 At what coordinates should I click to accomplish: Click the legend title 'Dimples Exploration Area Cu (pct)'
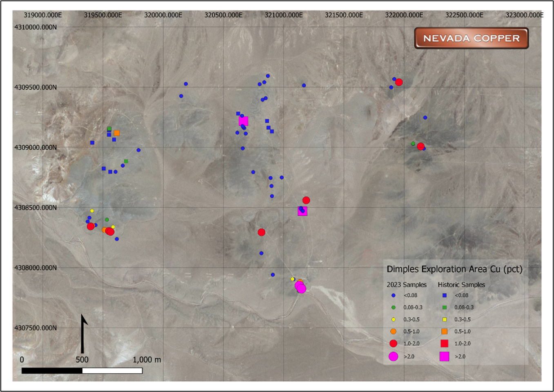coord(454,269)
